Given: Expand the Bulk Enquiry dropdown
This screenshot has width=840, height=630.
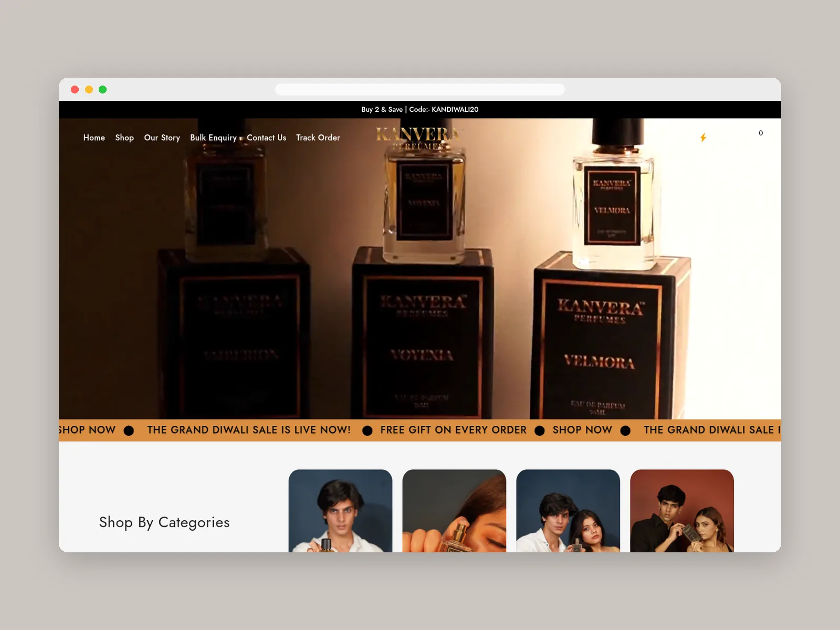Looking at the screenshot, I should (x=216, y=138).
